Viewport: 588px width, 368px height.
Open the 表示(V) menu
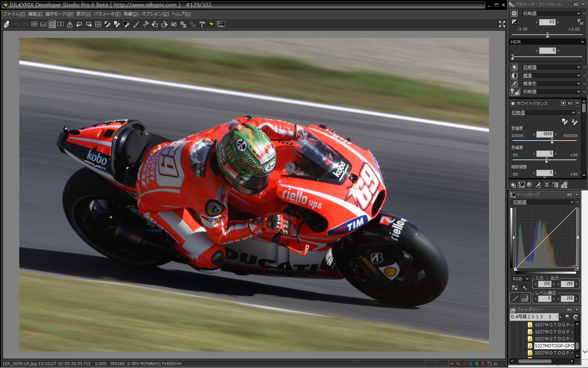(x=83, y=14)
